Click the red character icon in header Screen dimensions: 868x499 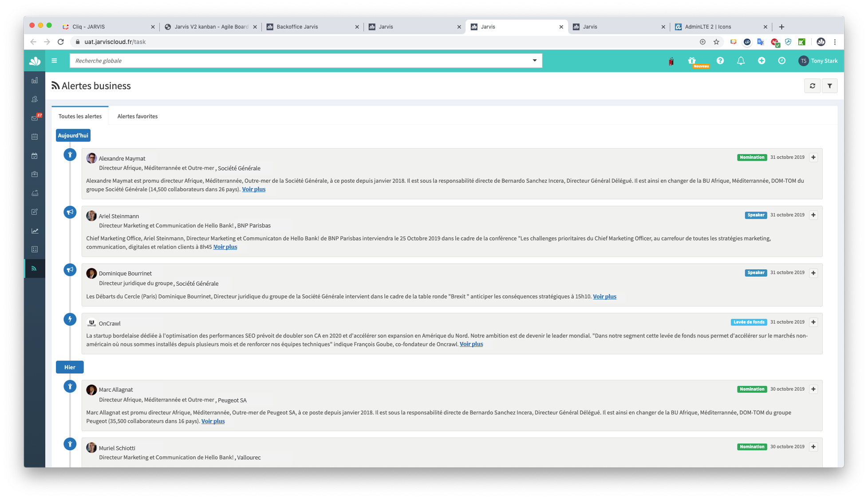coord(671,61)
